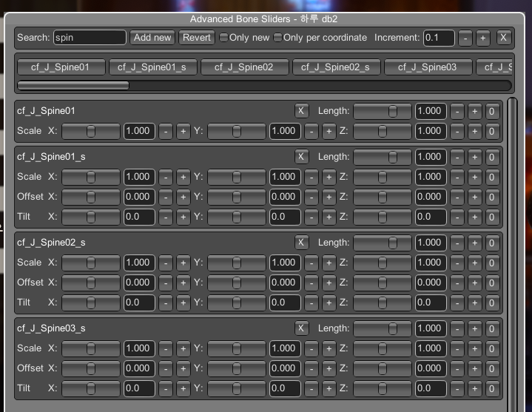Close the Advanced Bone Sliders window
The height and width of the screenshot is (412, 532).
point(503,38)
